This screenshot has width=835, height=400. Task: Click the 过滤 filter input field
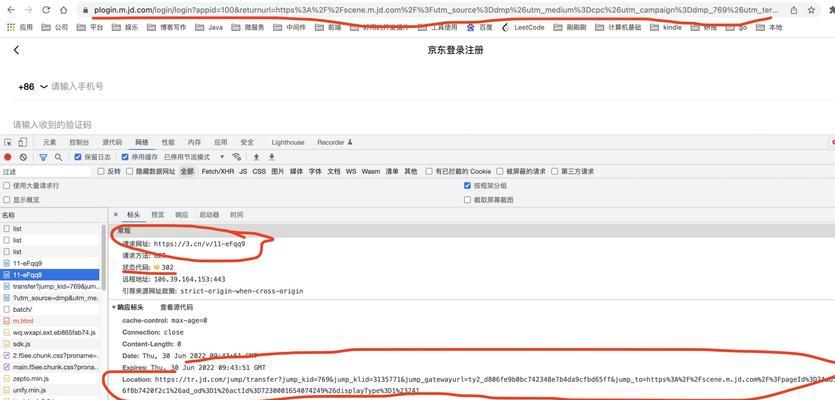click(x=47, y=172)
